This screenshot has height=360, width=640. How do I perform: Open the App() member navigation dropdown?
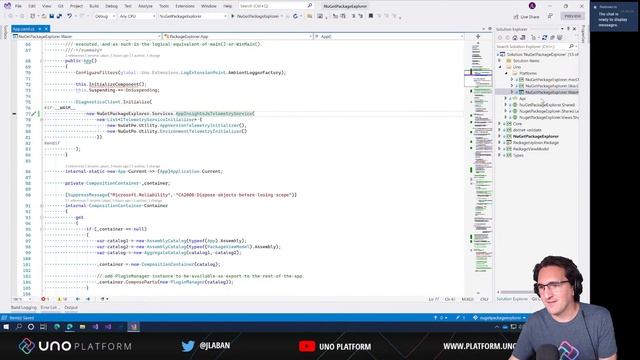pyautogui.click(x=389, y=36)
